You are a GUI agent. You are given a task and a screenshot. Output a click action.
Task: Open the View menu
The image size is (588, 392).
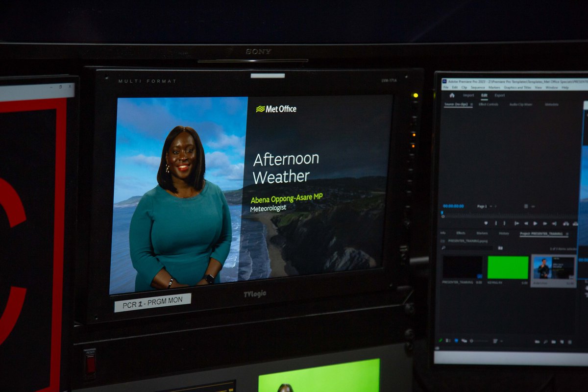[539, 87]
